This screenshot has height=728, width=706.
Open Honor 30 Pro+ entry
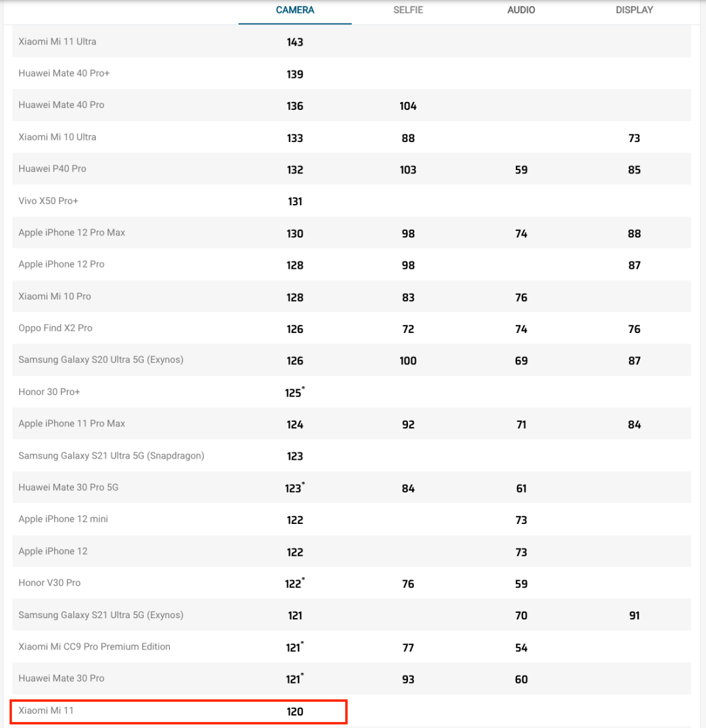(x=49, y=392)
